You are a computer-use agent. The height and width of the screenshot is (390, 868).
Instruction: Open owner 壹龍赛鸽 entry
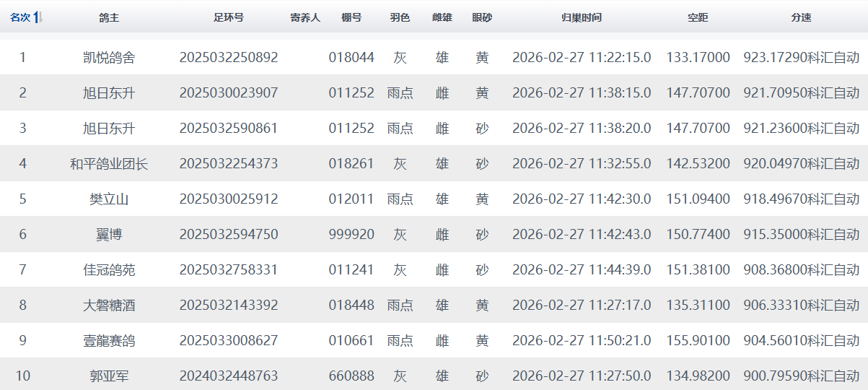click(109, 340)
